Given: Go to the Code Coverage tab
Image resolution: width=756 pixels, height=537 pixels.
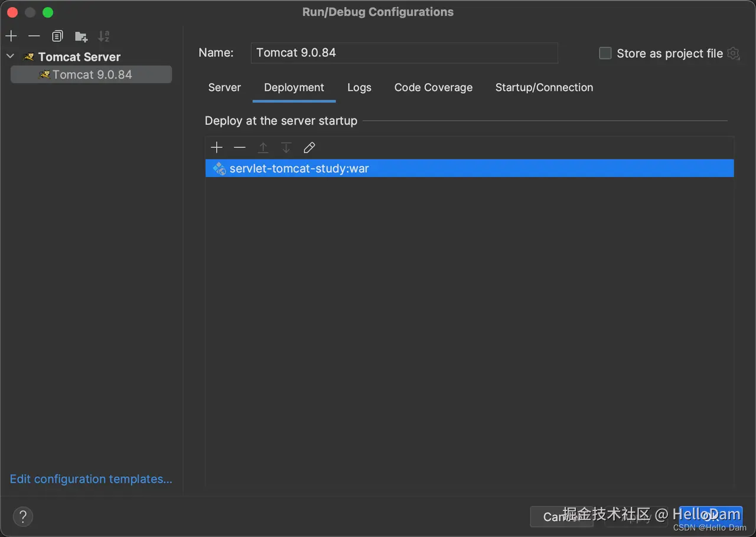Looking at the screenshot, I should [x=434, y=87].
